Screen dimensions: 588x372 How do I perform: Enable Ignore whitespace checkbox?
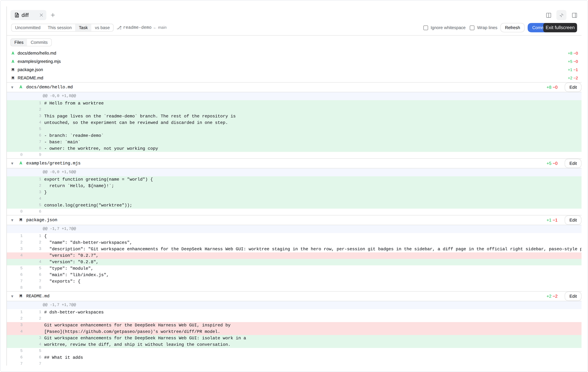click(426, 28)
